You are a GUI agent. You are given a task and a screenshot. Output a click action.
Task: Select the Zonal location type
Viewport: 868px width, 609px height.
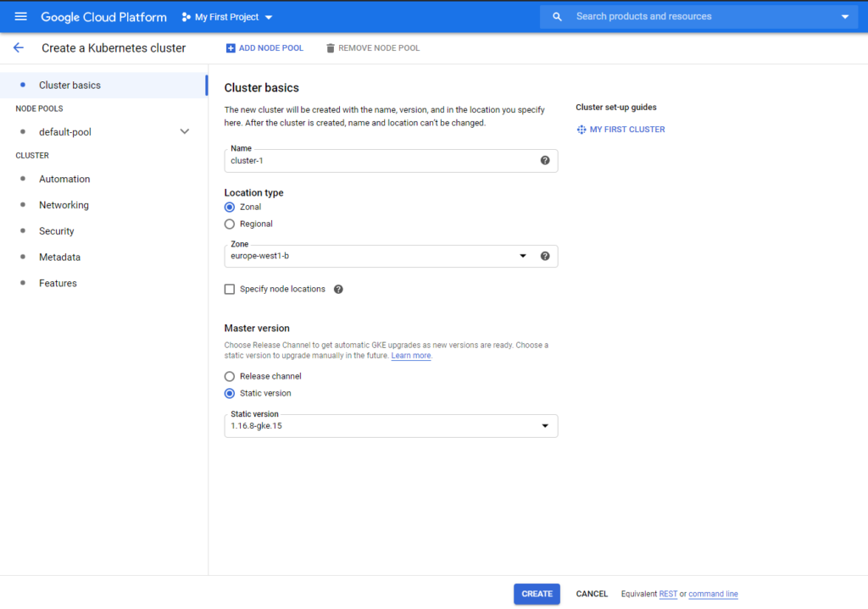click(x=229, y=207)
